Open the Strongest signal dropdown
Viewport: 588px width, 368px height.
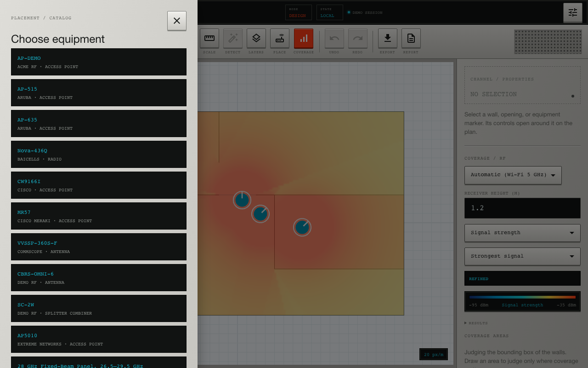click(x=522, y=256)
